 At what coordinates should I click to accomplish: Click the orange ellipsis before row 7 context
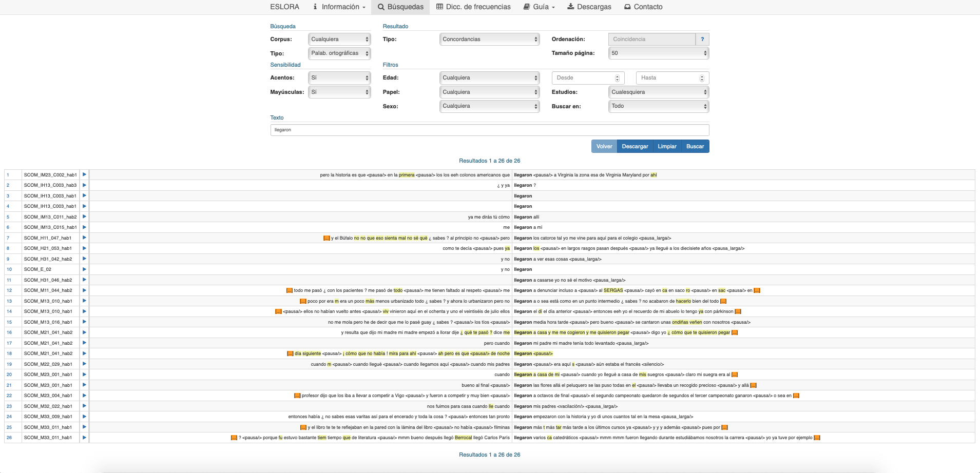(x=326, y=238)
